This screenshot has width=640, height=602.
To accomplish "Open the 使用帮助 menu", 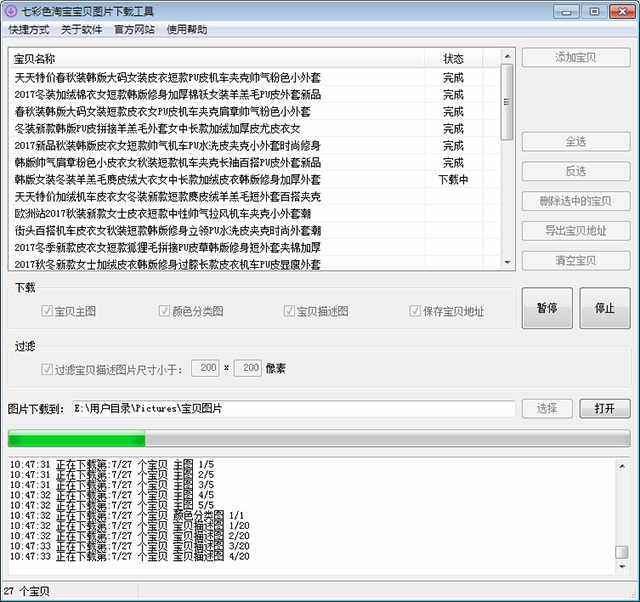I will [x=187, y=30].
